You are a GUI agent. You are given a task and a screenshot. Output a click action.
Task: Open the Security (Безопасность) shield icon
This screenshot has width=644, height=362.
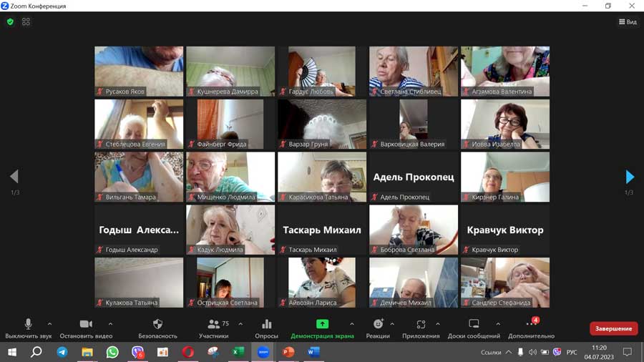157,325
